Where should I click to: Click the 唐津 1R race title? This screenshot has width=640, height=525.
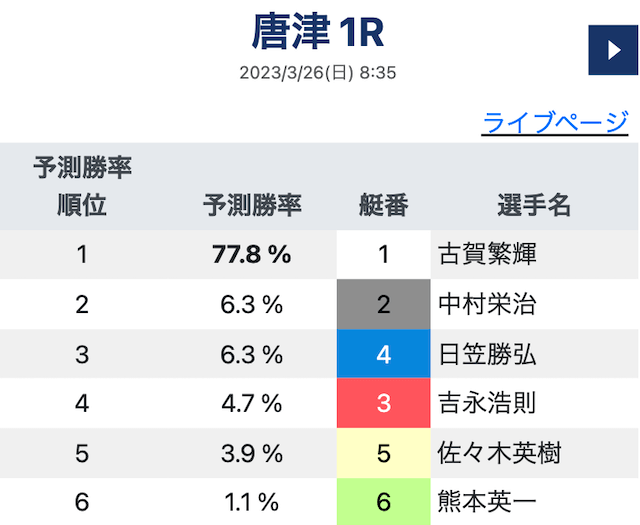318,31
